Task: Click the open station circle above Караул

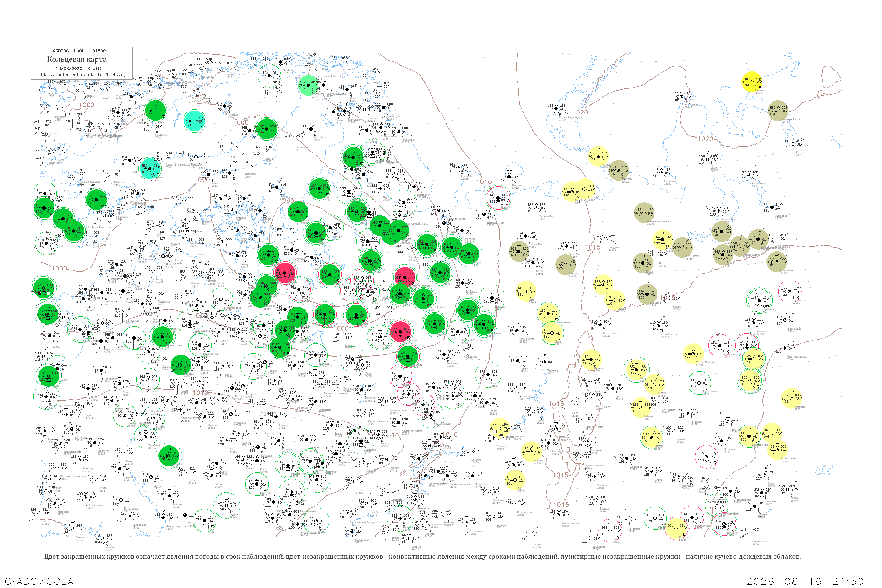Action: point(793,144)
